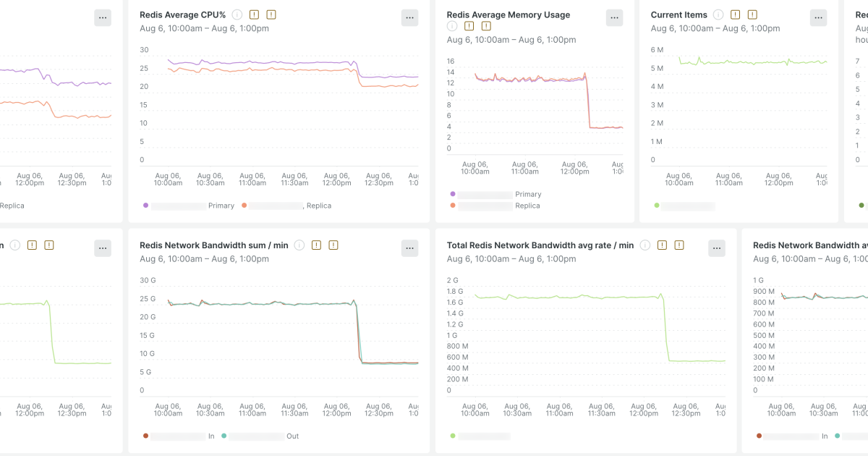Click first warning icon on Redis Average CPU%
868x456 pixels.
pos(254,14)
